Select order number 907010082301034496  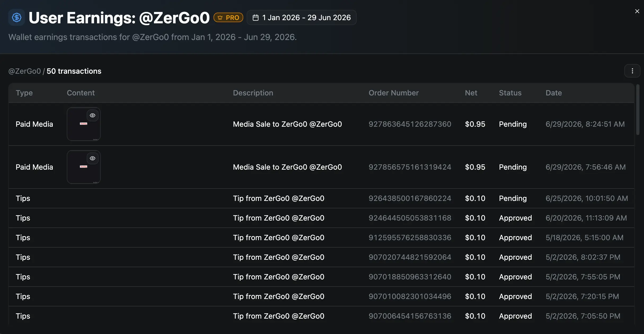[410, 296]
